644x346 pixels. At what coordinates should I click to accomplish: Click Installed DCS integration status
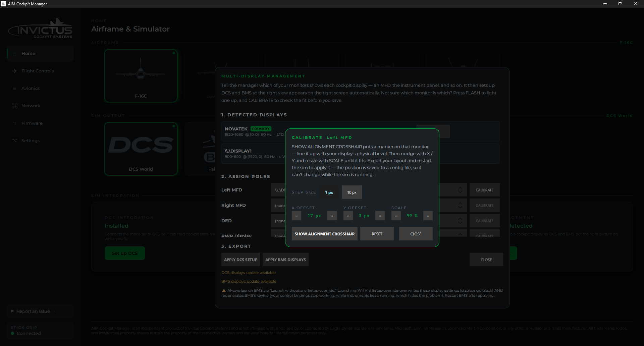tap(116, 226)
